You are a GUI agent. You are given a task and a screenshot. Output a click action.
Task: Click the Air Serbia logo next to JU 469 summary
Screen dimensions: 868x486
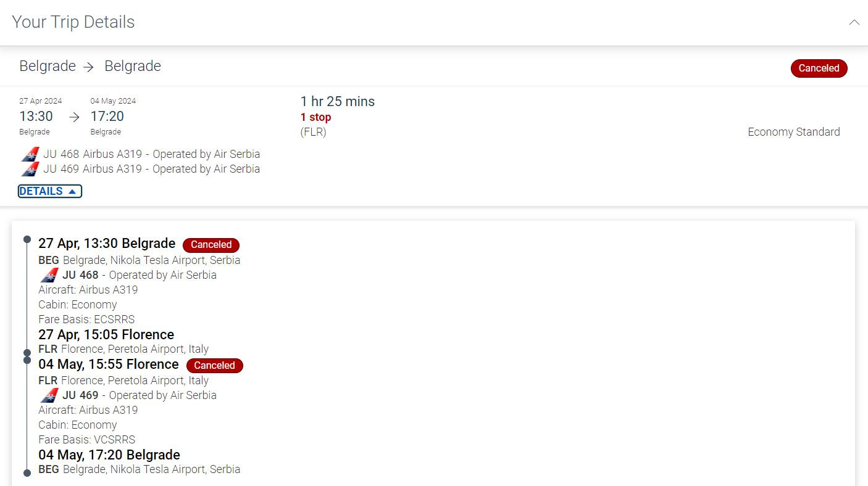pyautogui.click(x=30, y=169)
